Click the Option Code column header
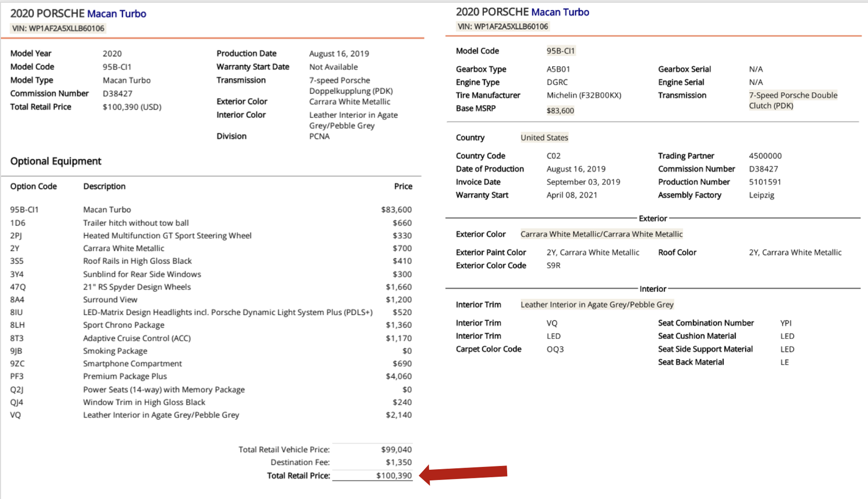This screenshot has width=868, height=499. (34, 186)
